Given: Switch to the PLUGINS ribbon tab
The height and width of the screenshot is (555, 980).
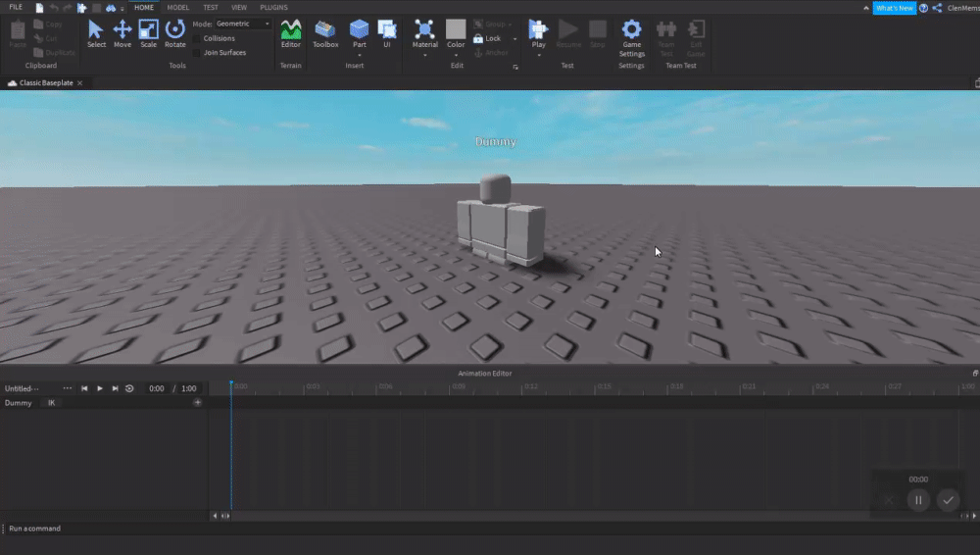Looking at the screenshot, I should point(273,8).
